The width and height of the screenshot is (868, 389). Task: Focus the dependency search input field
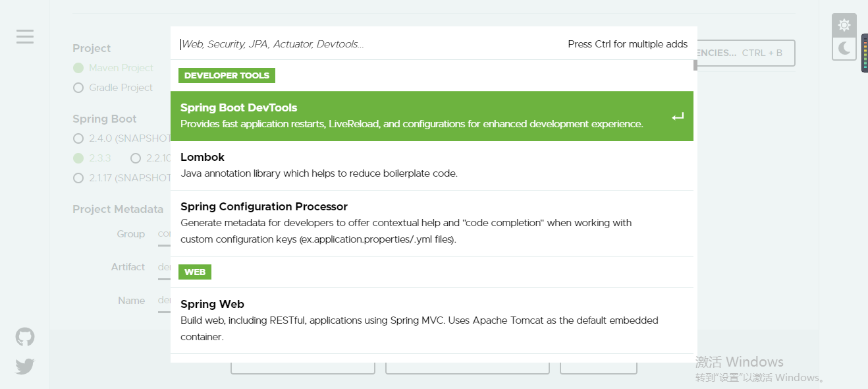coord(369,44)
